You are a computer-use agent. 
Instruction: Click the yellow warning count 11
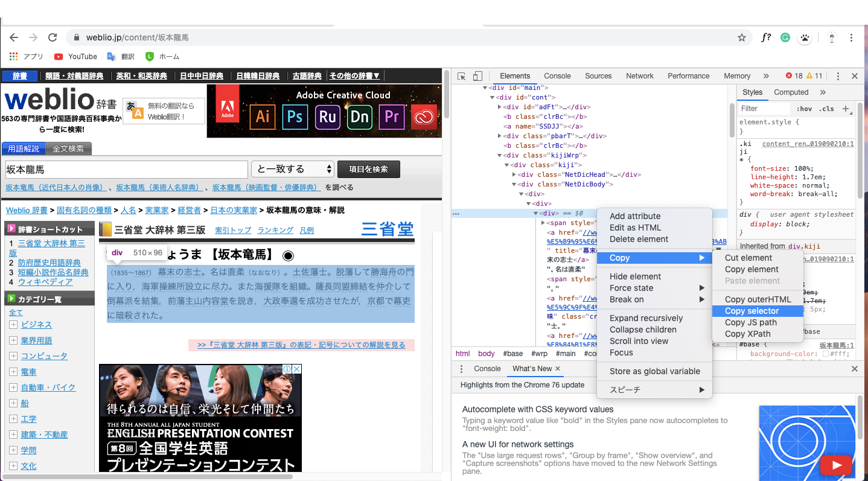point(814,76)
